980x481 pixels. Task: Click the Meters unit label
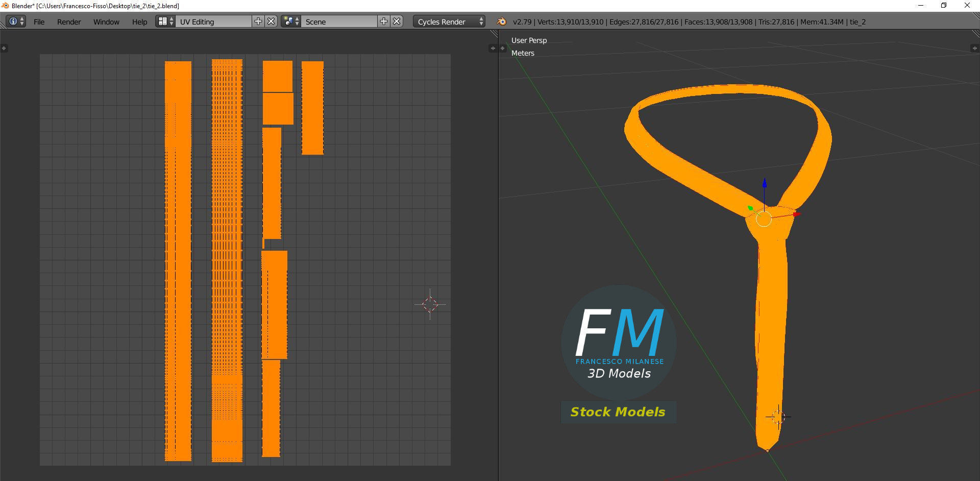tap(523, 53)
